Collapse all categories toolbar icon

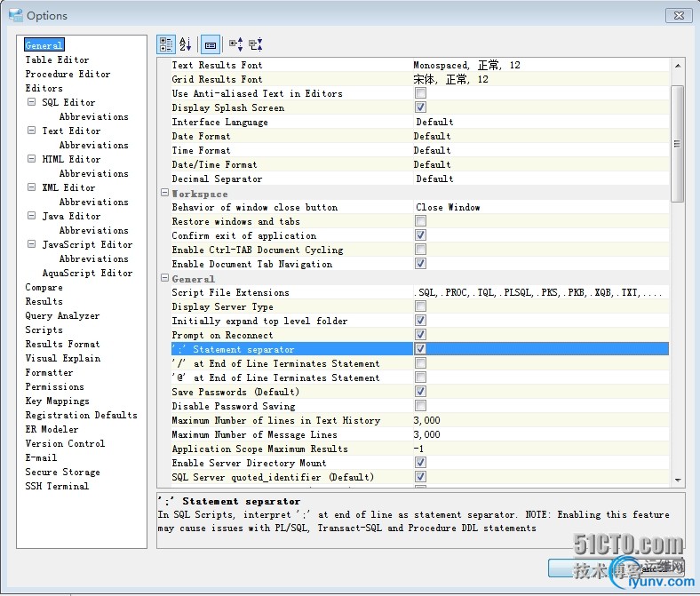[256, 44]
